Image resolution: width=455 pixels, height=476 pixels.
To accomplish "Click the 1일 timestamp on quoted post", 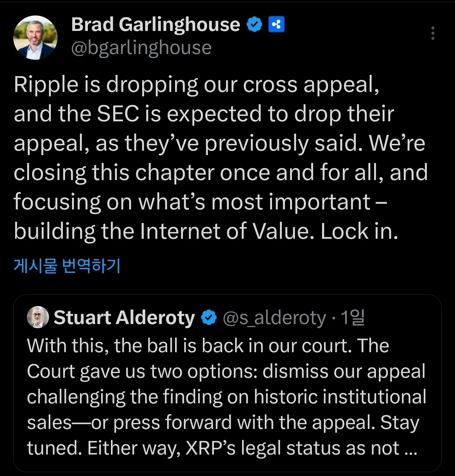I will [x=353, y=318].
